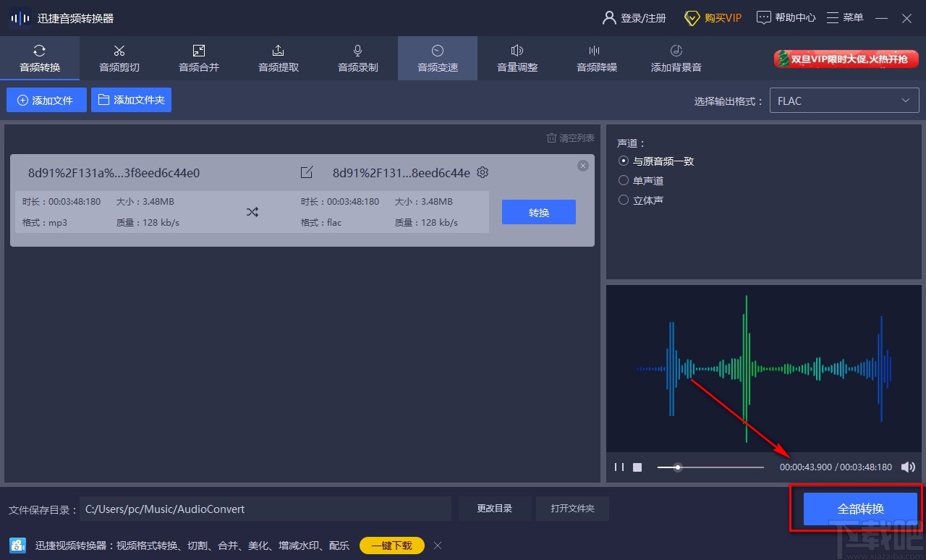Click the 更改目录 change directory button
The height and width of the screenshot is (560, 926).
(x=495, y=508)
